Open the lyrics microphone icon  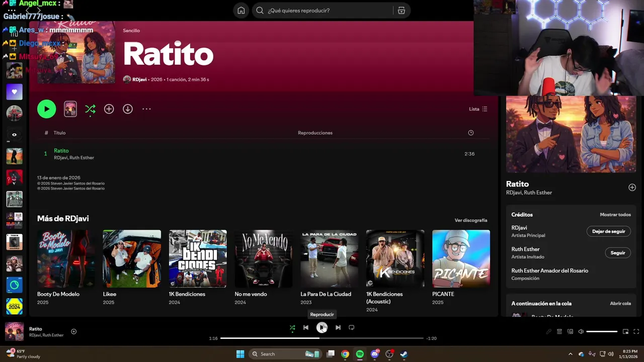(548, 332)
